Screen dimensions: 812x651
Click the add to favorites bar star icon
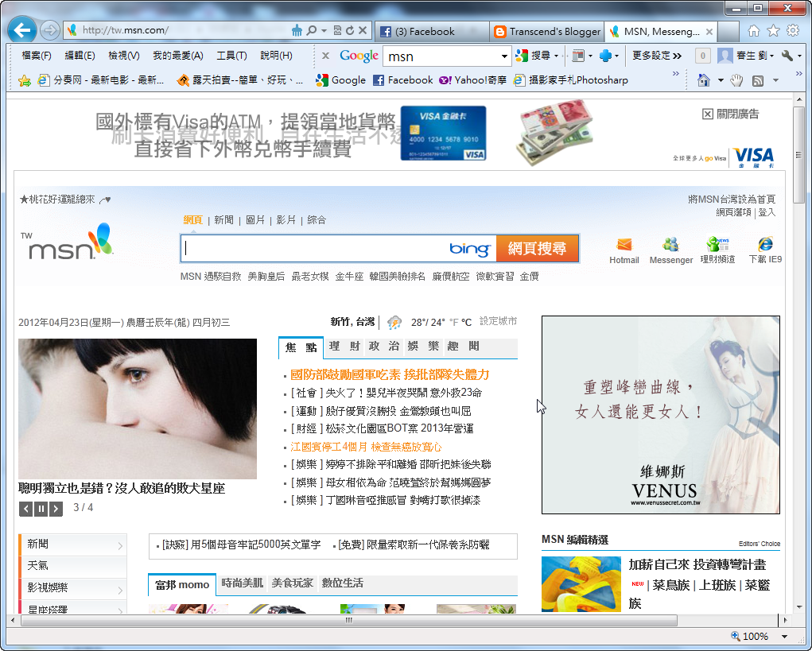pos(25,80)
